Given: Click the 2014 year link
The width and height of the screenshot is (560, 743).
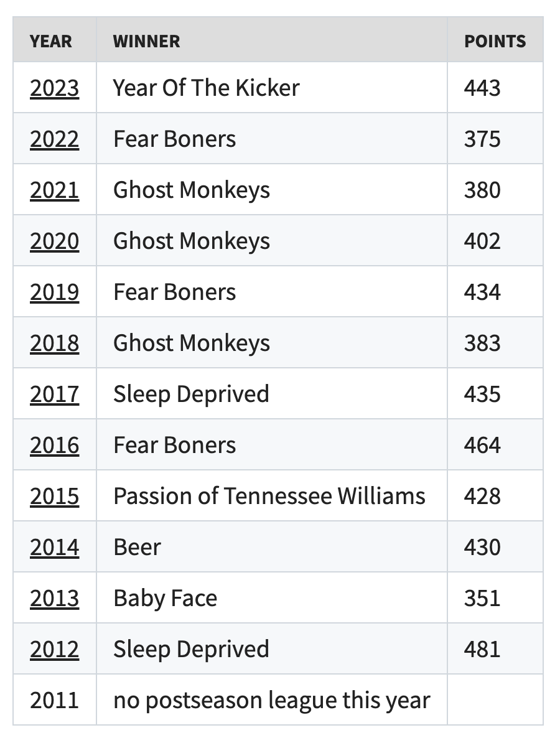Looking at the screenshot, I should coord(55,547).
